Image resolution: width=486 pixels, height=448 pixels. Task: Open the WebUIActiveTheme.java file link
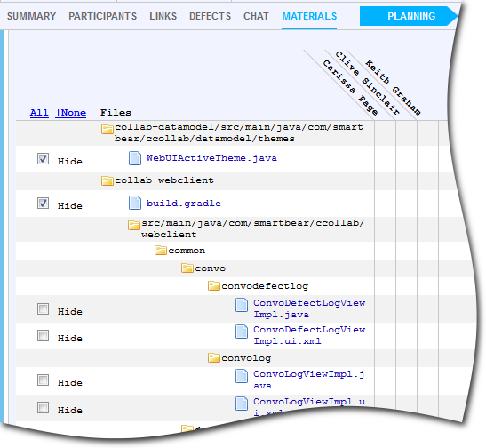211,158
